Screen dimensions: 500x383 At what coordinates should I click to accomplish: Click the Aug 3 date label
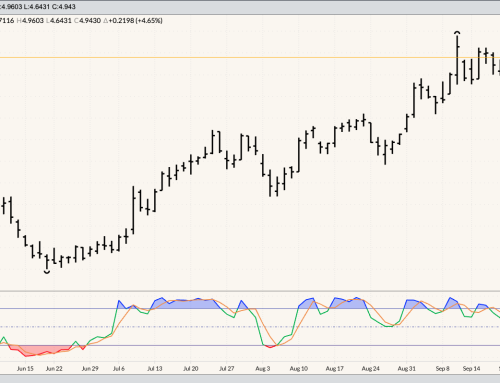[x=263, y=368]
